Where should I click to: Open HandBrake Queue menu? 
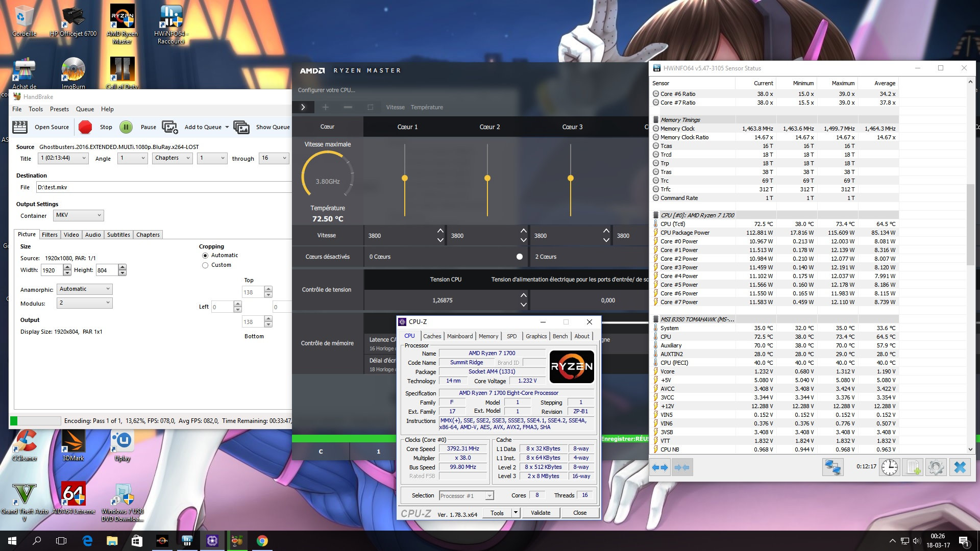(85, 109)
